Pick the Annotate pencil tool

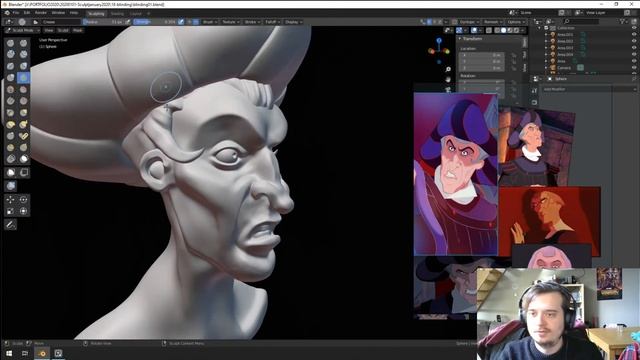tap(11, 225)
